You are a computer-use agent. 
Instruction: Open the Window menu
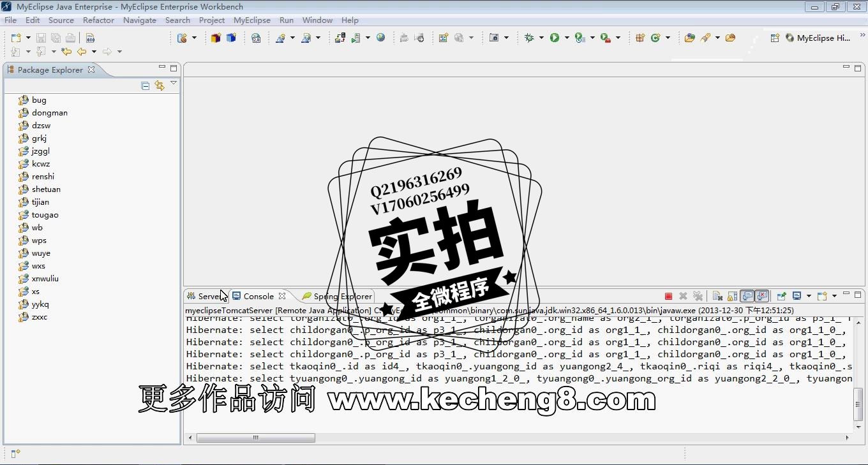tap(317, 20)
